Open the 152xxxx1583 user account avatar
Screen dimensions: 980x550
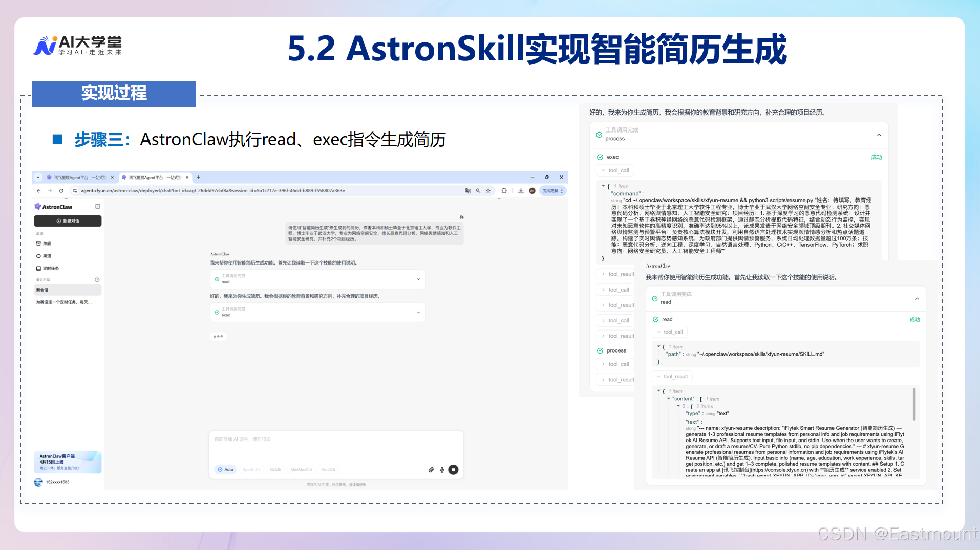pyautogui.click(x=38, y=482)
